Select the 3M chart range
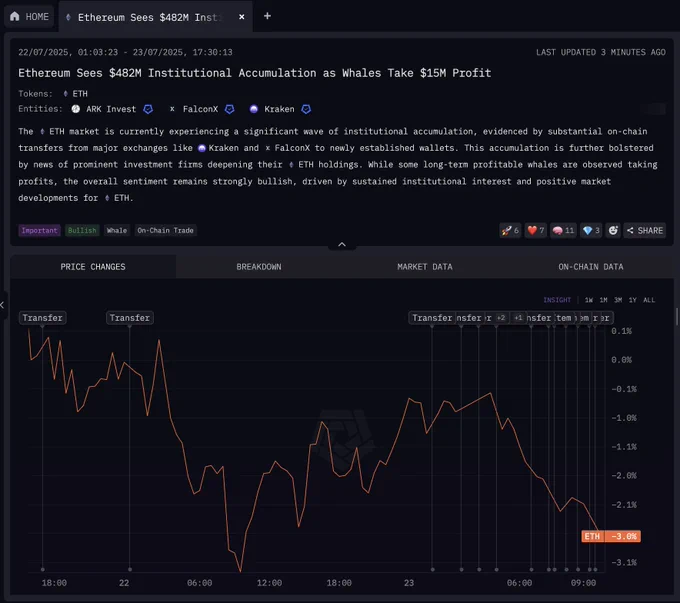Image resolution: width=680 pixels, height=603 pixels. coord(618,300)
